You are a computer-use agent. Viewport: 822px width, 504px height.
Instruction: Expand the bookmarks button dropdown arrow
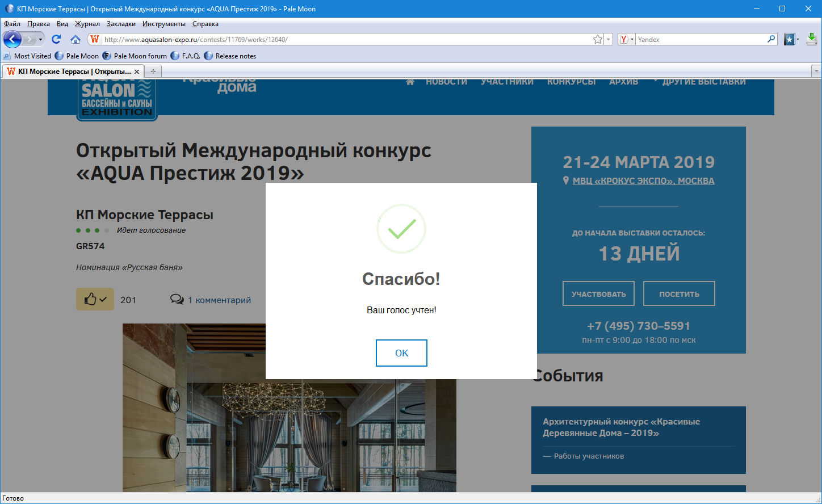pos(798,39)
